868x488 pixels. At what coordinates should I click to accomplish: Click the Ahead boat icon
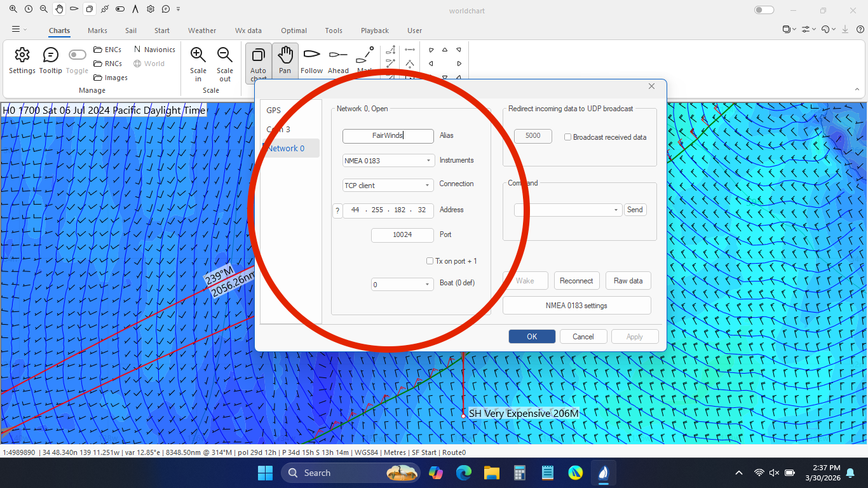click(338, 55)
